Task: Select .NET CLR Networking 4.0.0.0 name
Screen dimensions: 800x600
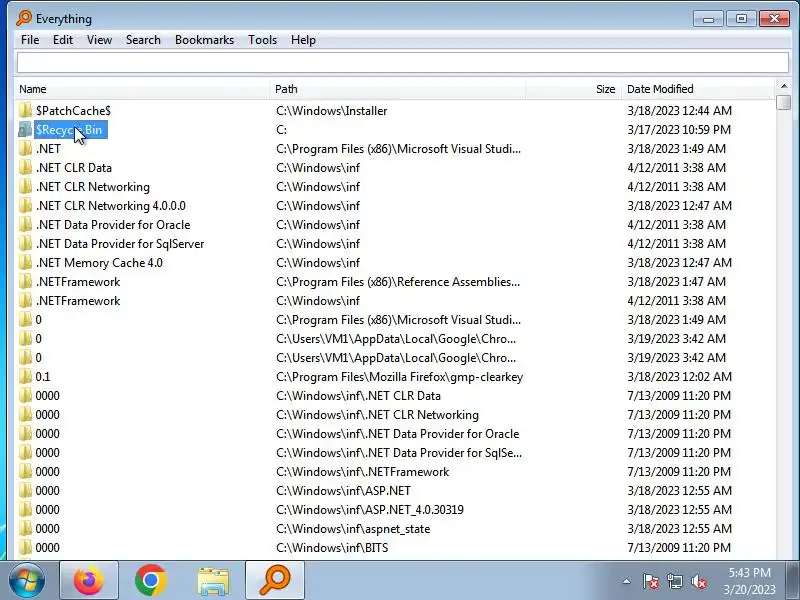Action: [x=111, y=206]
